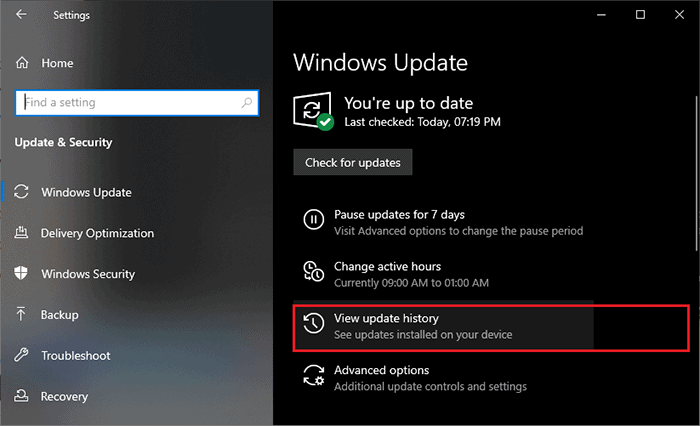Image resolution: width=700 pixels, height=426 pixels.
Task: Open the Recovery section
Action: (x=64, y=397)
